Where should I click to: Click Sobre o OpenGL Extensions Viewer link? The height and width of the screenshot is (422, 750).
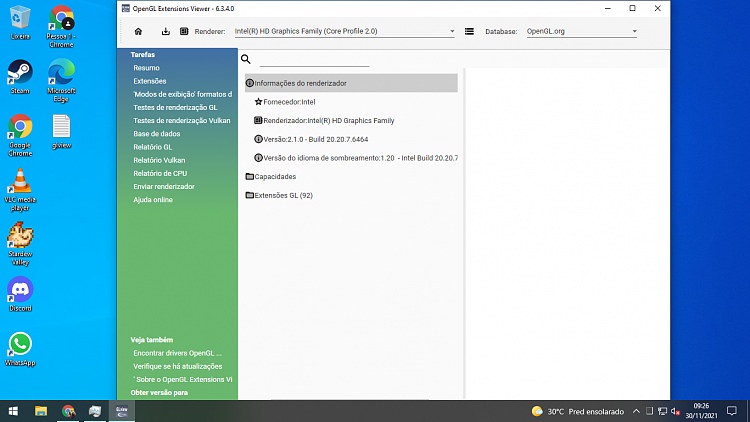(183, 379)
